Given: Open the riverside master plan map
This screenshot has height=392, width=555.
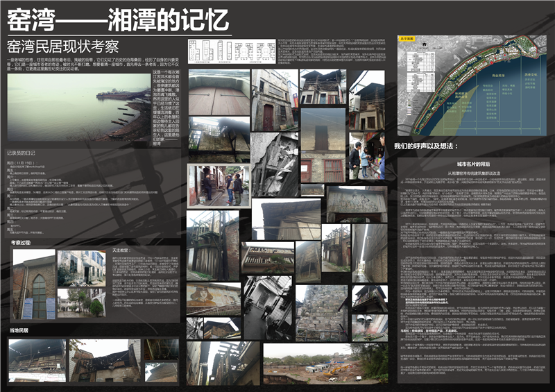Looking at the screenshot, I should 472,85.
